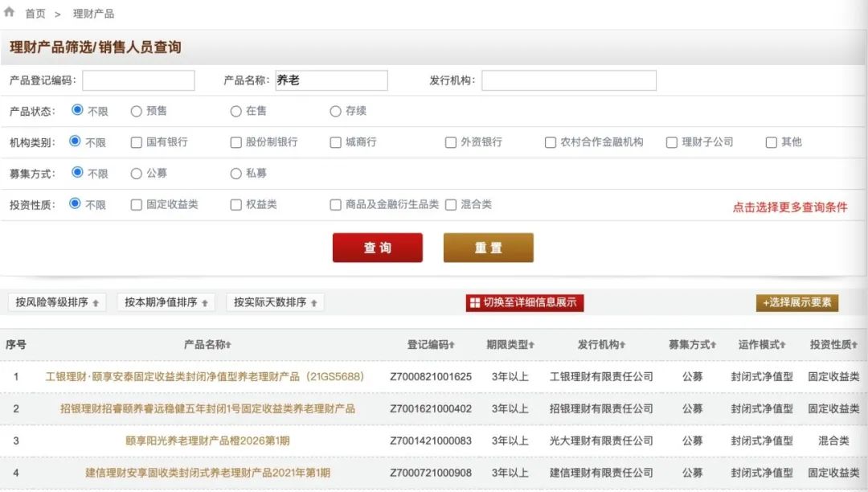Sort table by 产品名称 column header
The image size is (868, 492).
click(x=207, y=344)
